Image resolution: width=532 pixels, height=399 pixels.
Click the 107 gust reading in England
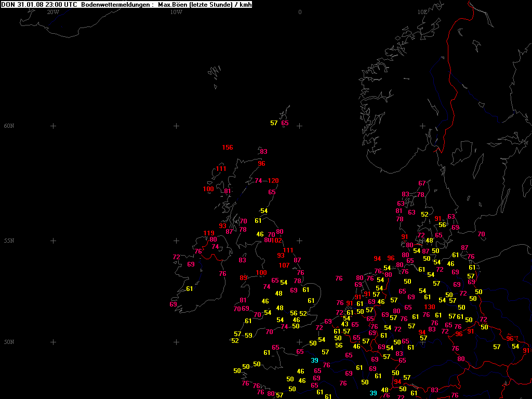tap(284, 265)
